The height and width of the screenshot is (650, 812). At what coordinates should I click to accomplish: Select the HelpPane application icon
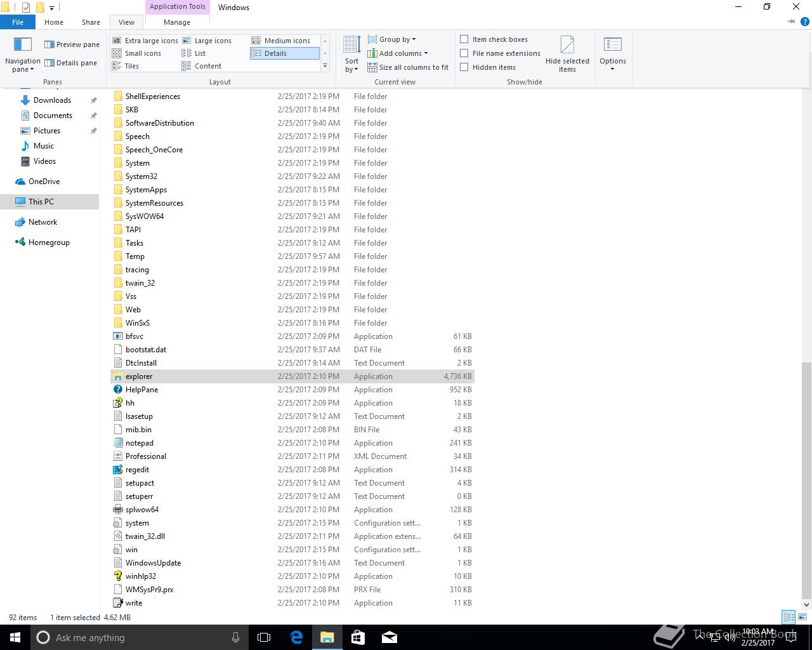coord(117,390)
